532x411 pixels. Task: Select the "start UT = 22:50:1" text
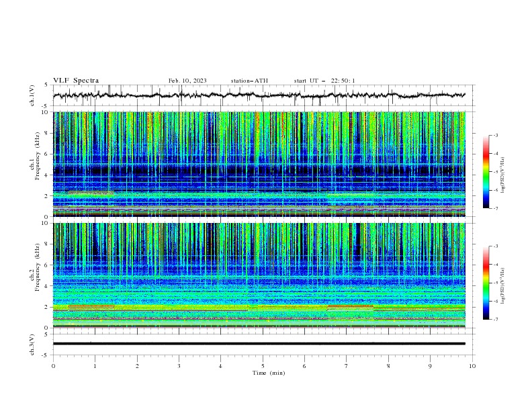pyautogui.click(x=324, y=81)
